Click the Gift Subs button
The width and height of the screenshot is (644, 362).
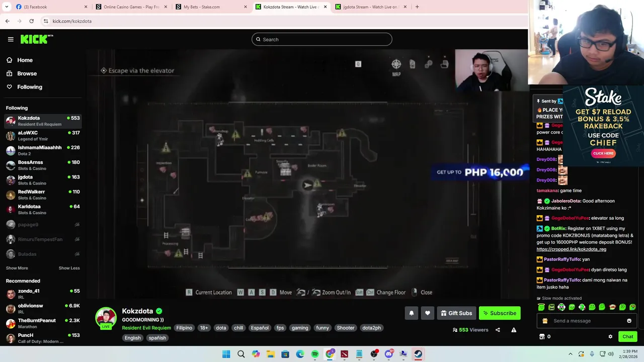[x=456, y=313]
